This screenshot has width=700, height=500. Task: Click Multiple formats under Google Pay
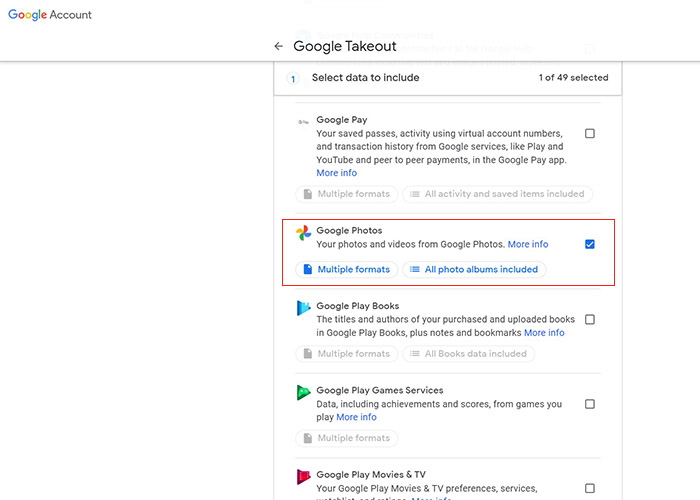tap(346, 194)
